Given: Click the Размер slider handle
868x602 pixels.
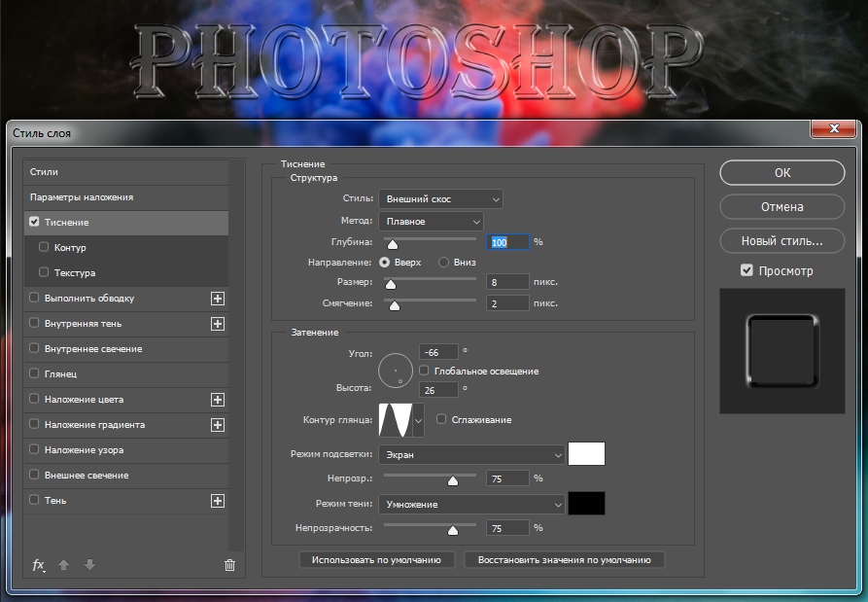Looking at the screenshot, I should (391, 284).
